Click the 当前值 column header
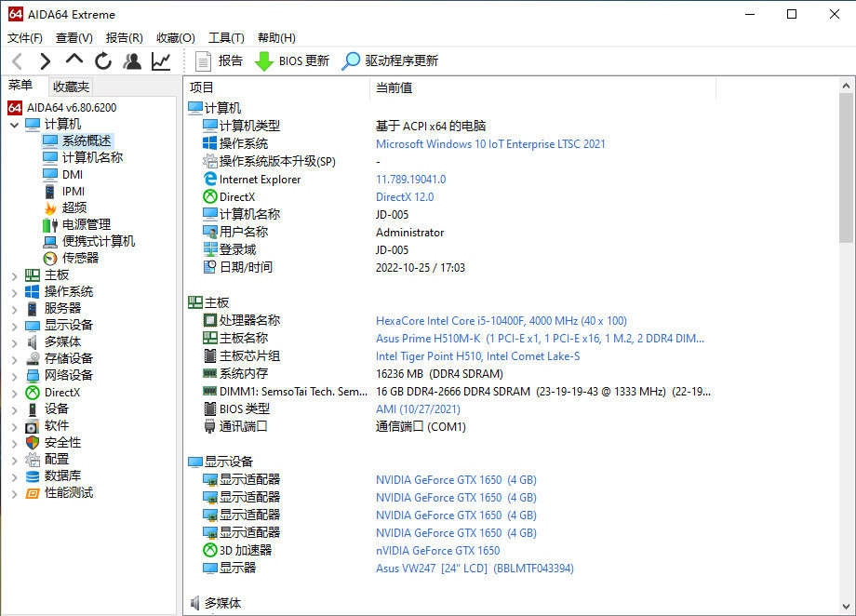This screenshot has width=856, height=616. point(395,87)
